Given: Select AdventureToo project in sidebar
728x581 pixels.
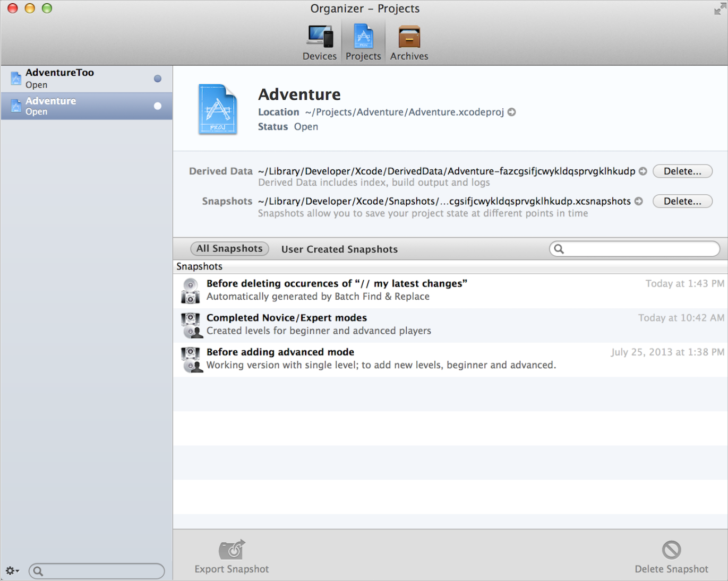Looking at the screenshot, I should (86, 79).
